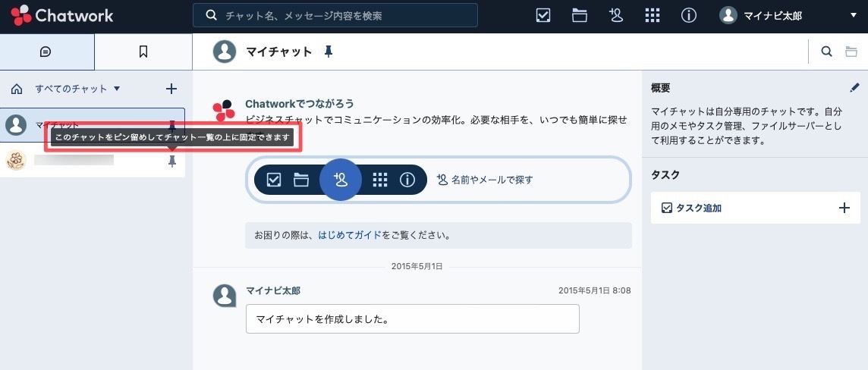The width and height of the screenshot is (868, 370).
Task: Edit the 概要 description with pencil
Action: point(854,87)
